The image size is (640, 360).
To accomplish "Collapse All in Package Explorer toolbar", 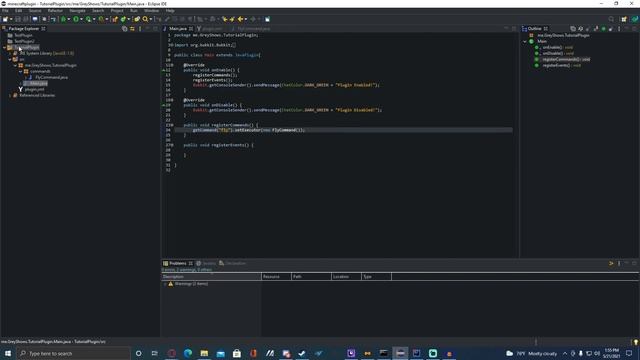I will (124, 29).
